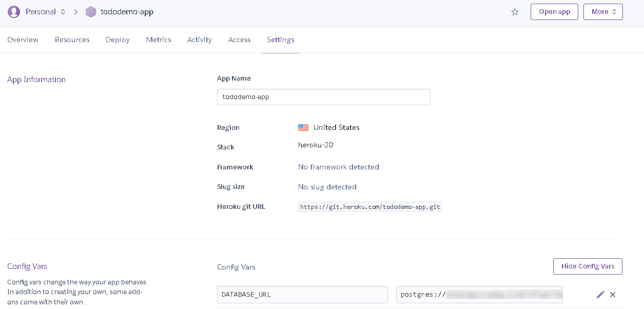The width and height of the screenshot is (644, 309).
Task: Click the Personal account avatar icon
Action: [14, 12]
